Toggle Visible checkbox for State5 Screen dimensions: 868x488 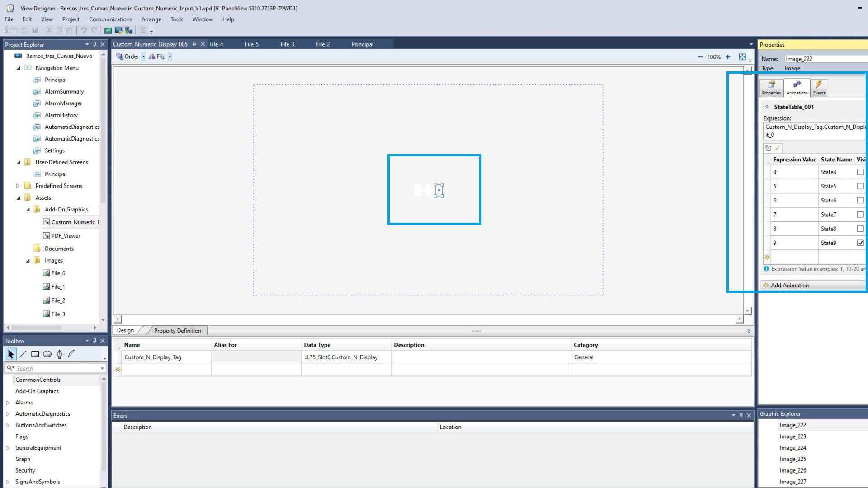point(860,186)
